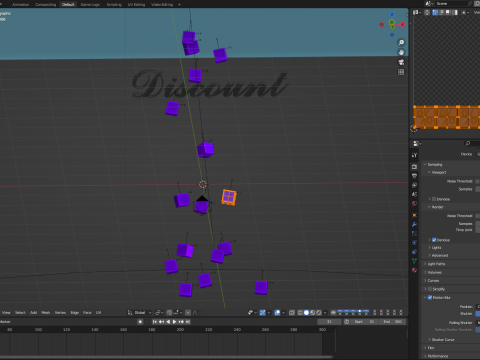Select rendered viewport shading
This screenshot has height=360, width=480.
[319, 313]
